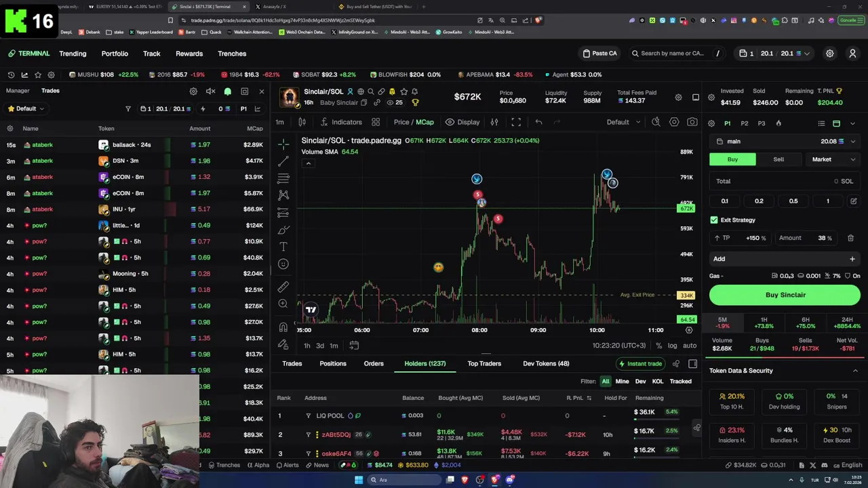The width and height of the screenshot is (868, 488).
Task: Collapse Volume SMA indicator legend arrow
Action: click(x=308, y=163)
